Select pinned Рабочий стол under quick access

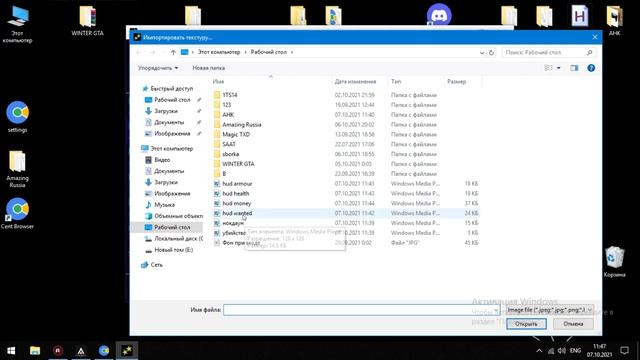172,100
